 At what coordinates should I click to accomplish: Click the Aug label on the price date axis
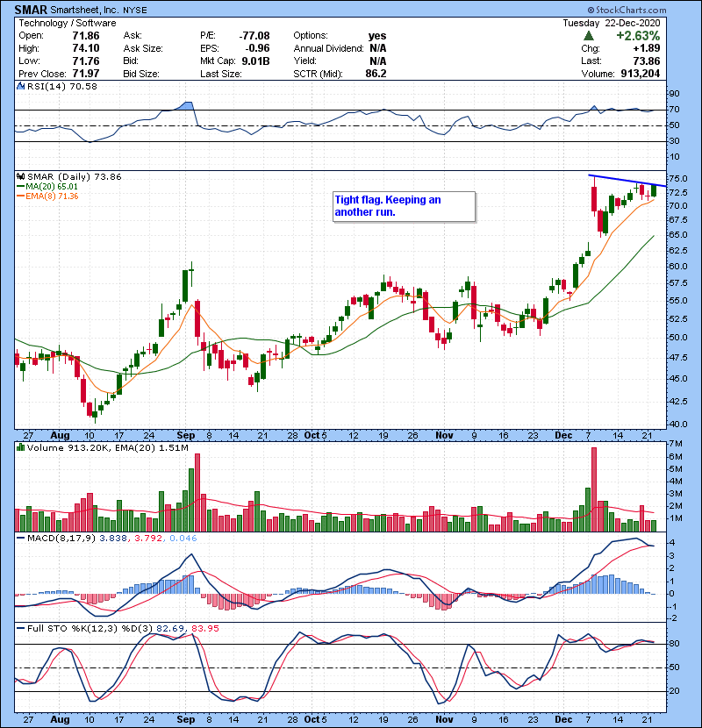pyautogui.click(x=60, y=436)
